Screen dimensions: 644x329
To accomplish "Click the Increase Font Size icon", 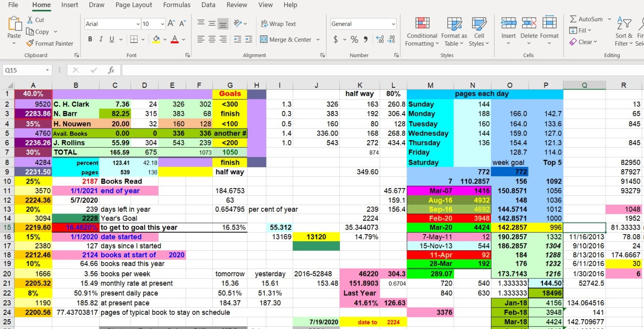I will tap(171, 24).
